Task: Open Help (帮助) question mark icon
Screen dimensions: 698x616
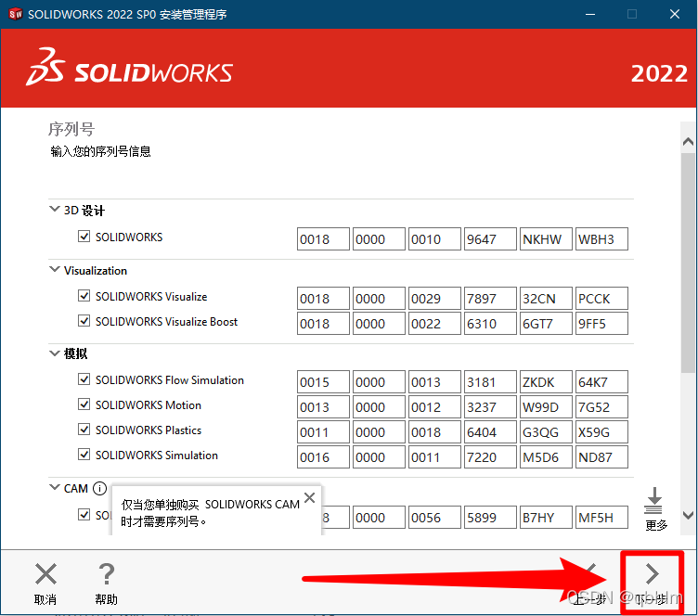Action: [107, 573]
